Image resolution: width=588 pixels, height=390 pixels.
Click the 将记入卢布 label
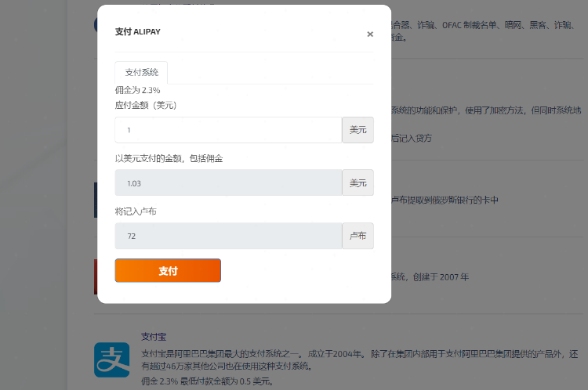click(x=136, y=211)
